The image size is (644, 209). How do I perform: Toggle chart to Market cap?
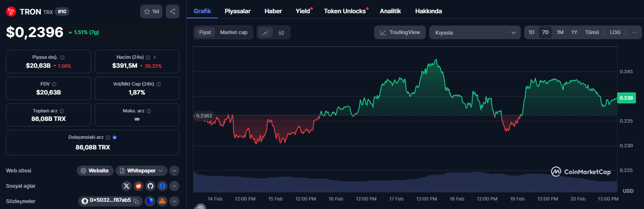[x=234, y=32]
